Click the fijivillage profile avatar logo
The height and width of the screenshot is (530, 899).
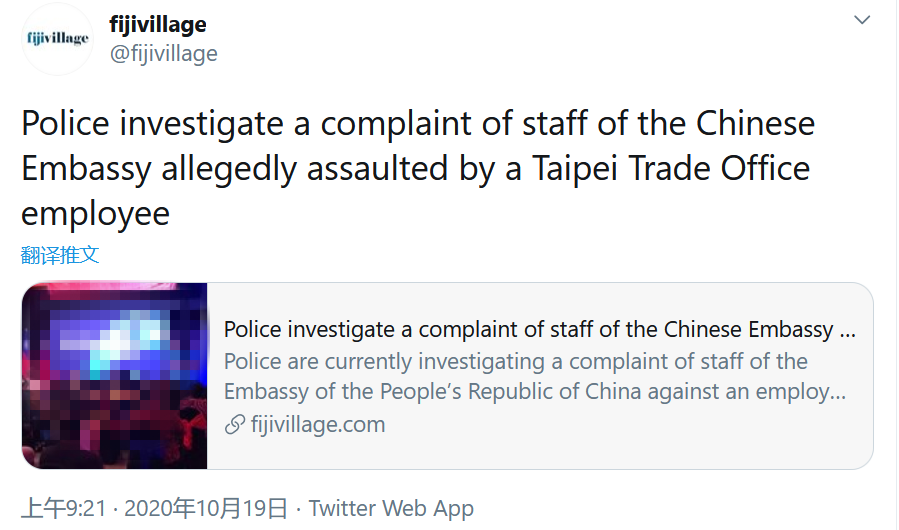56,39
